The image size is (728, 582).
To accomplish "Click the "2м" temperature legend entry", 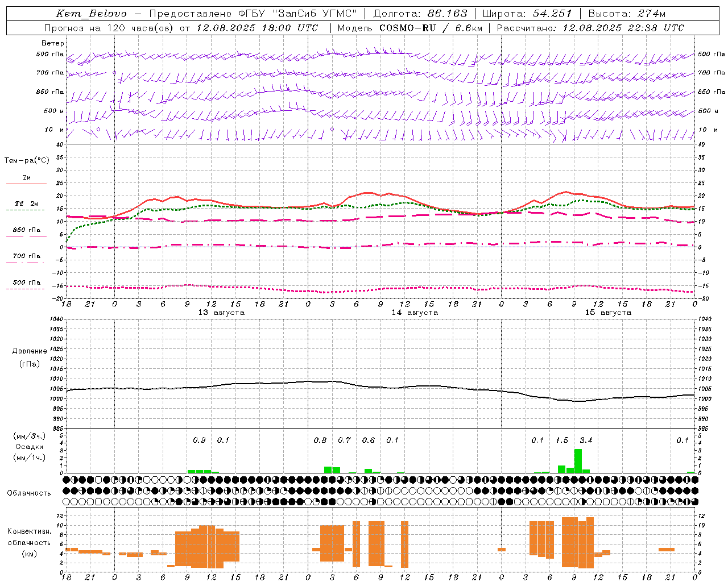I will [27, 177].
